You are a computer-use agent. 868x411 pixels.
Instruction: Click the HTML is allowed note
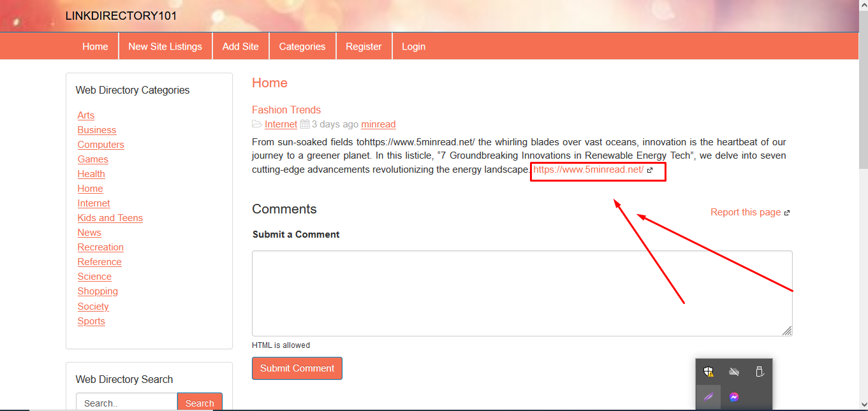[281, 345]
